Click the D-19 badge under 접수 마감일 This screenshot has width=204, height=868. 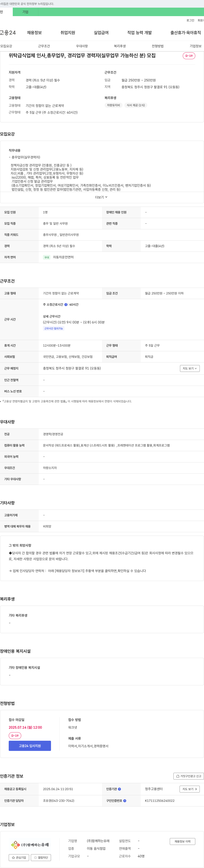click(x=15, y=736)
